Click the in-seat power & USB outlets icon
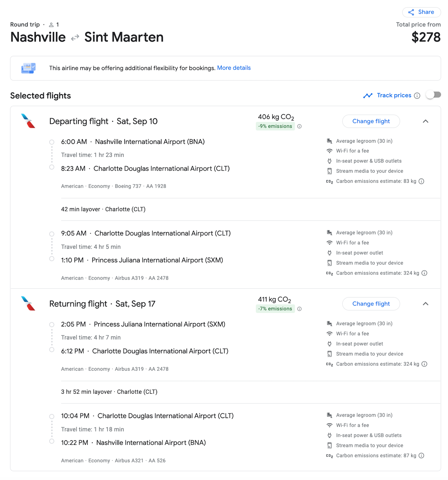448x480 pixels. click(330, 161)
